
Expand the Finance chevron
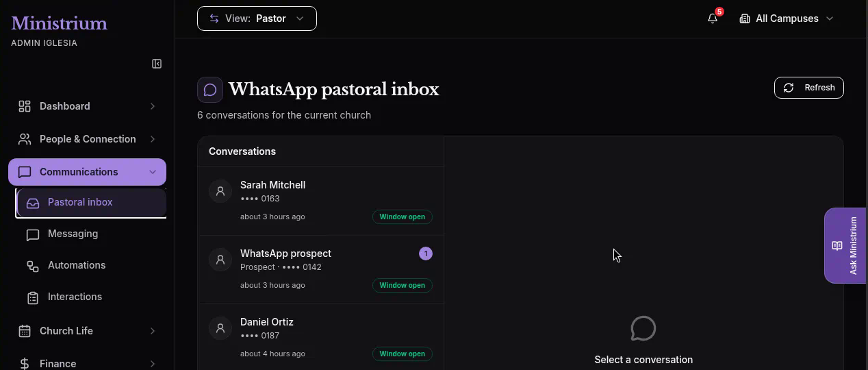point(153,364)
